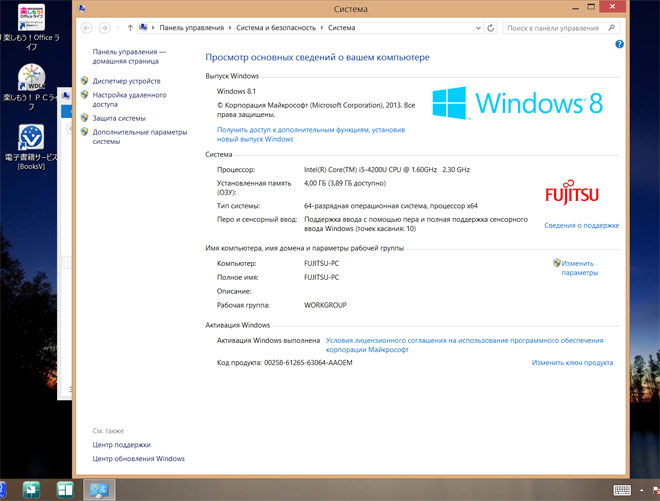Click Изменить ключ продукта

click(572, 362)
